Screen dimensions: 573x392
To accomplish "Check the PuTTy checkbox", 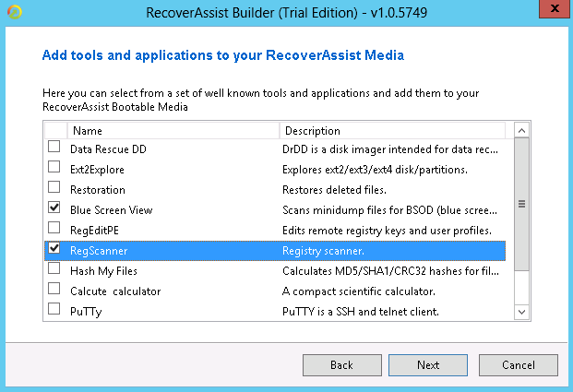I will pos(54,310).
